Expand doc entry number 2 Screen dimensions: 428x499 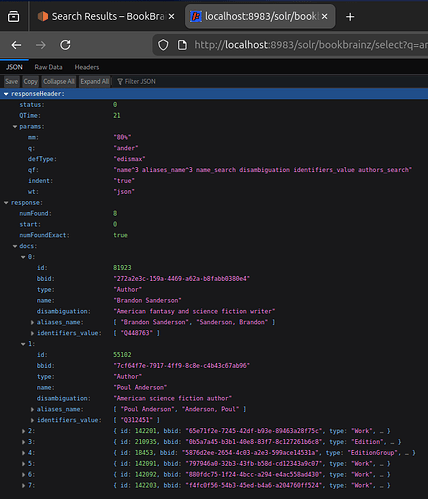[x=23, y=431]
